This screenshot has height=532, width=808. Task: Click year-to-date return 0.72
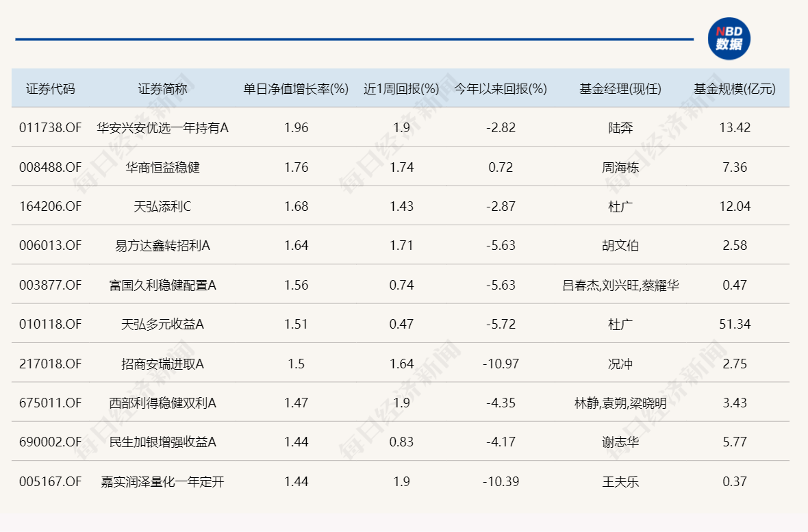click(501, 167)
